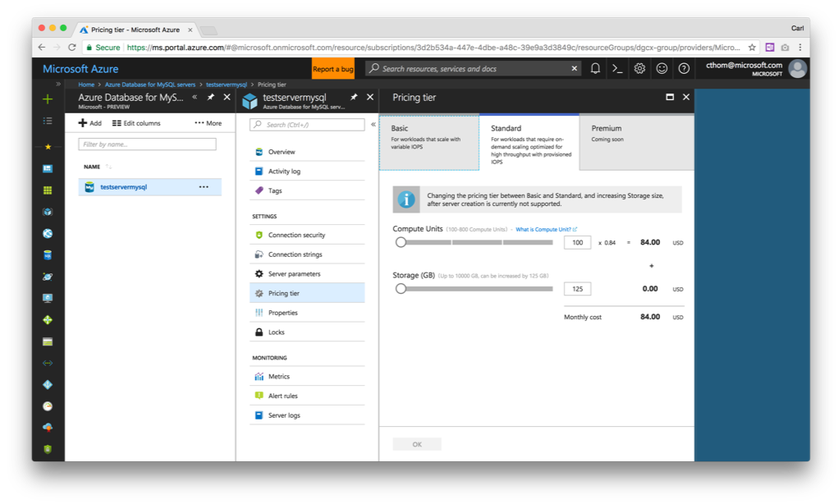
Task: Click the Compute Units slider handle
Action: pyautogui.click(x=401, y=242)
